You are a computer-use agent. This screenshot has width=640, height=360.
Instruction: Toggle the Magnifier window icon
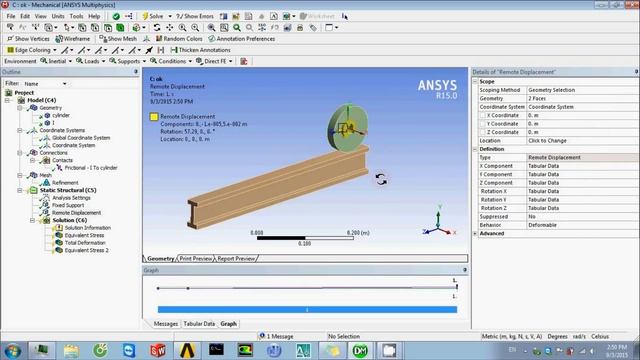click(x=224, y=27)
